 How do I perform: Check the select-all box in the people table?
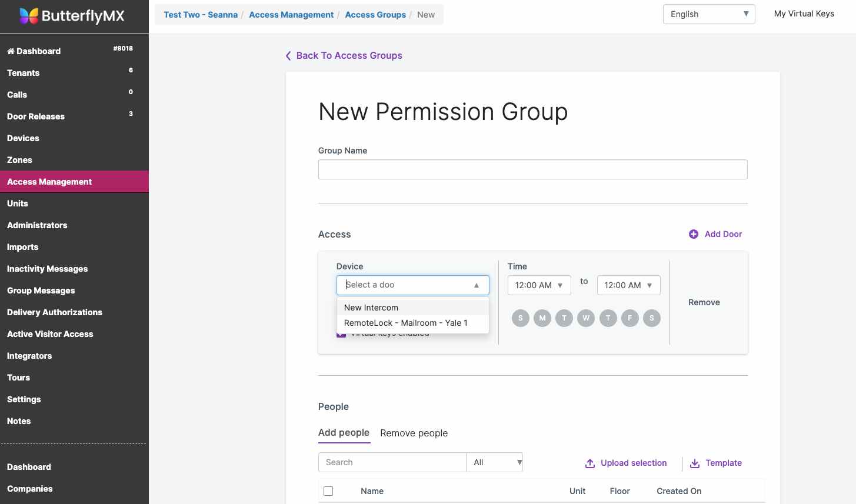(328, 491)
